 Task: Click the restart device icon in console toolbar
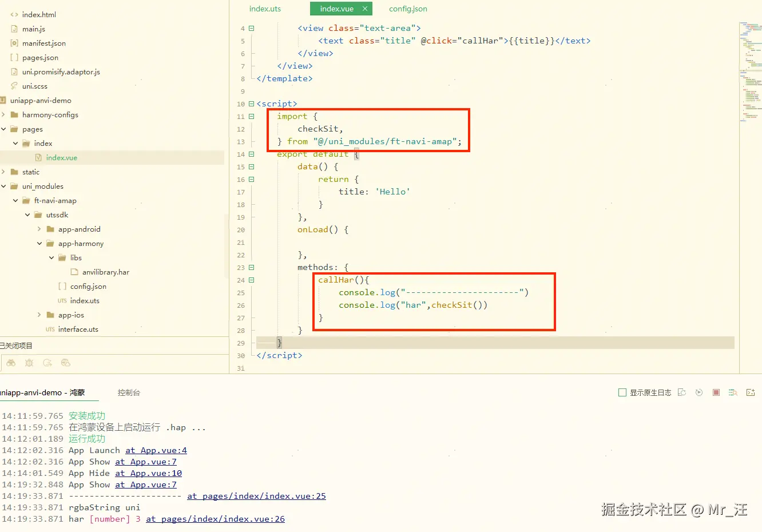click(x=682, y=392)
